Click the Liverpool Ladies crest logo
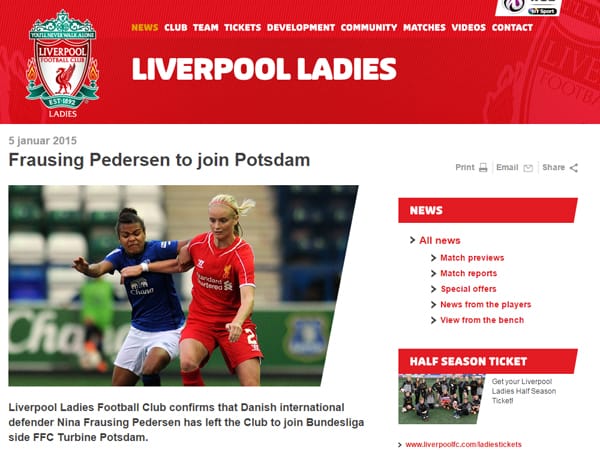The height and width of the screenshot is (450, 600). [62, 64]
